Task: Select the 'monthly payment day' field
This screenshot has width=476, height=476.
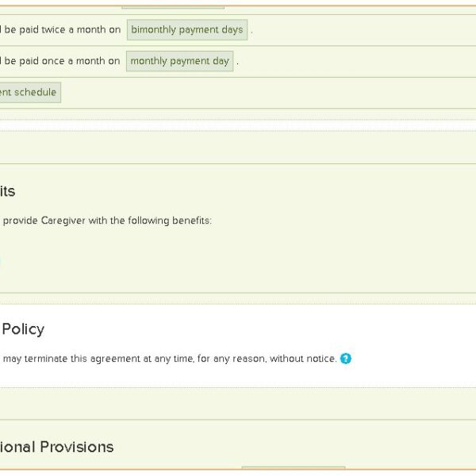Action: (x=179, y=61)
